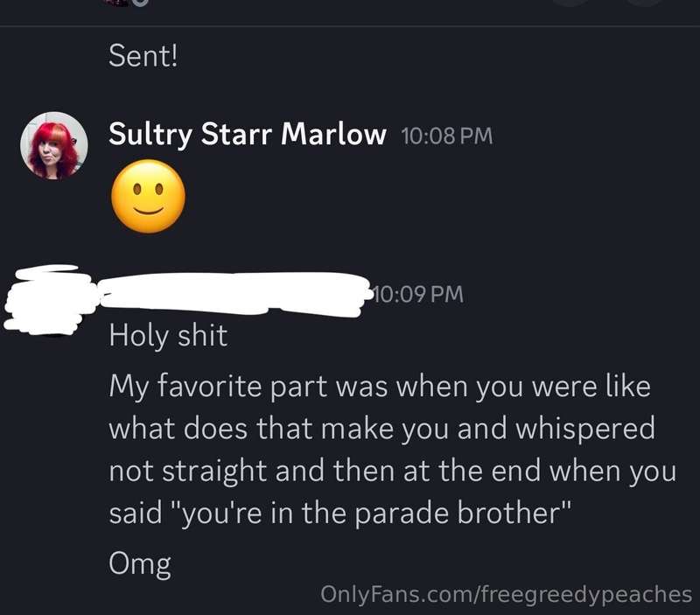
Task: Click the horizontal divider under the header
Action: pyautogui.click(x=350, y=26)
